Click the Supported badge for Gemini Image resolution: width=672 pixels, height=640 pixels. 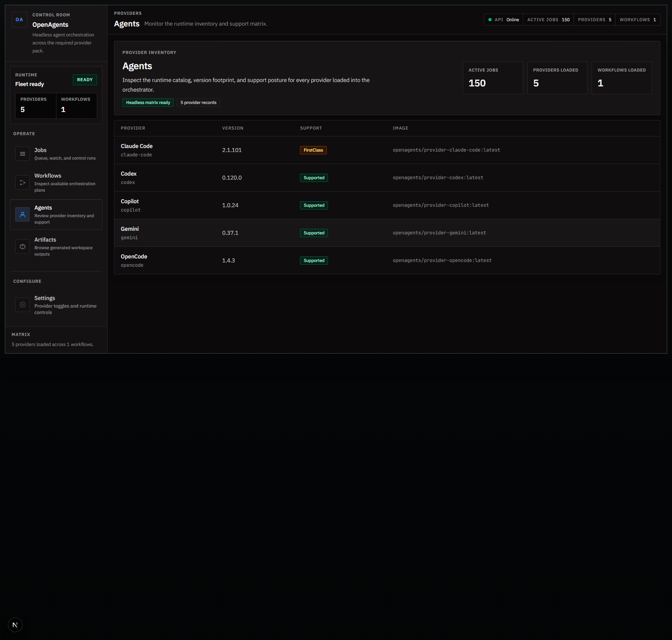(314, 233)
